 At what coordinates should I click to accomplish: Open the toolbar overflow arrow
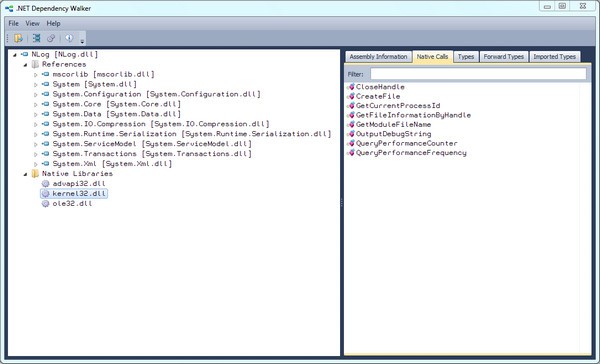[x=82, y=41]
